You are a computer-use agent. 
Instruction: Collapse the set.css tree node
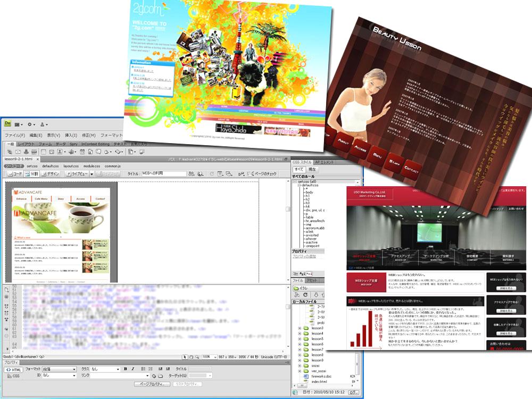(295, 181)
